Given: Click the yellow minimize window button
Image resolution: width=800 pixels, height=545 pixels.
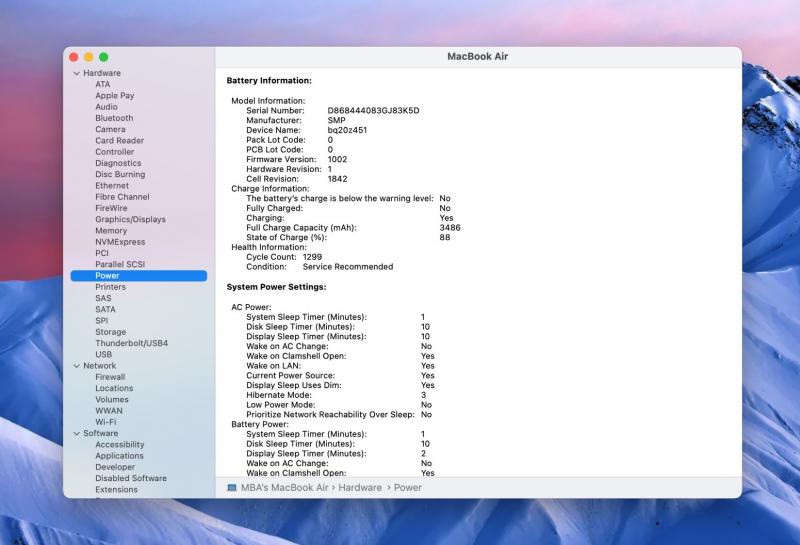Looking at the screenshot, I should point(89,57).
